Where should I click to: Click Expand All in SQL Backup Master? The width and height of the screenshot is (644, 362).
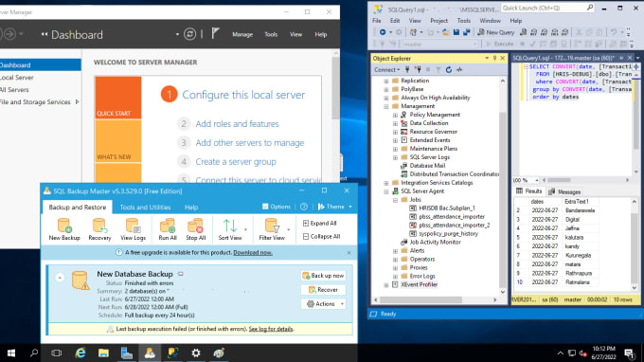click(x=319, y=223)
